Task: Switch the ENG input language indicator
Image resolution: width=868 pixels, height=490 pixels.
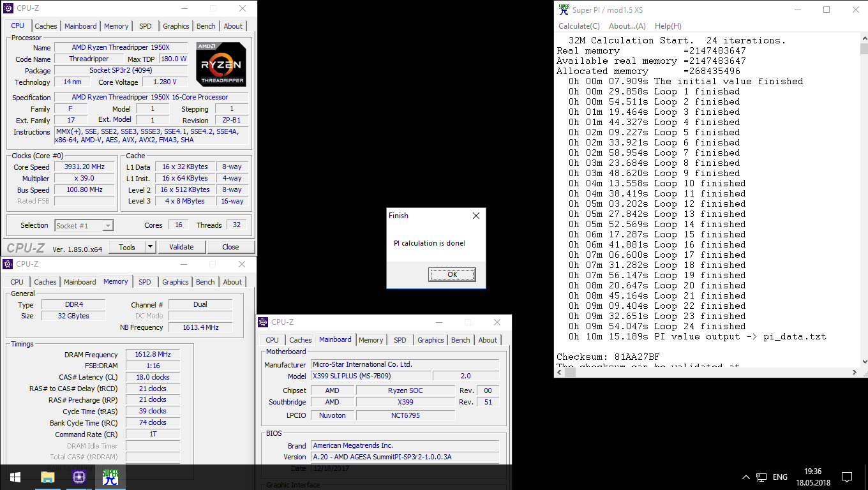Action: coord(780,477)
